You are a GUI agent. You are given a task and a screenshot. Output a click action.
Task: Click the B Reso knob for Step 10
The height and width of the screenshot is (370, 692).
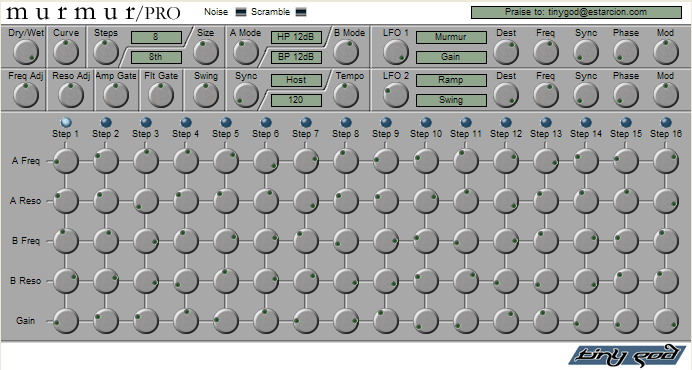click(426, 281)
